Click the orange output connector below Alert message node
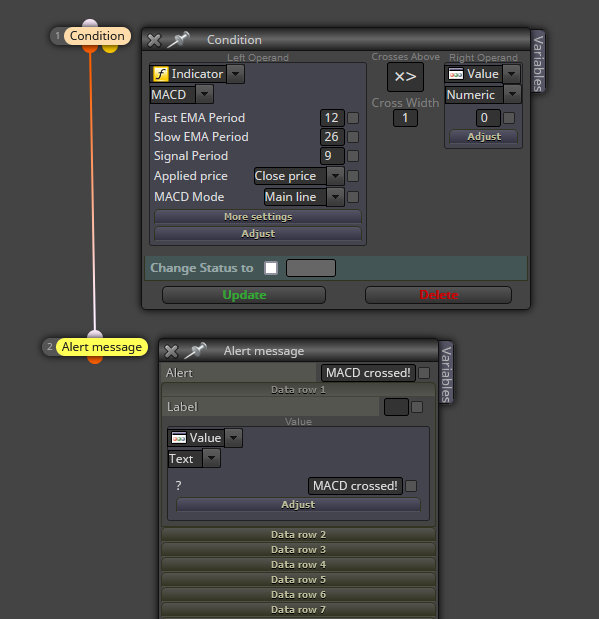 pos(95,360)
